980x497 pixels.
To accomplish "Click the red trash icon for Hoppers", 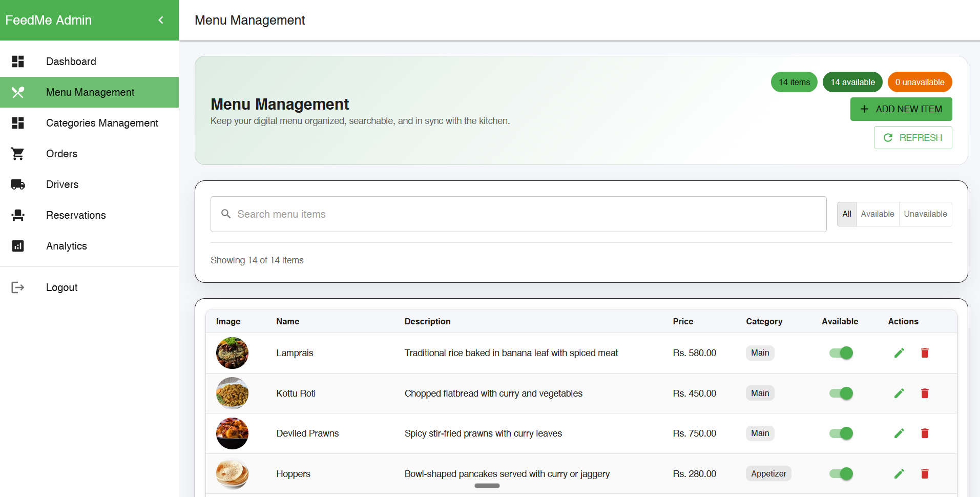I will (925, 474).
